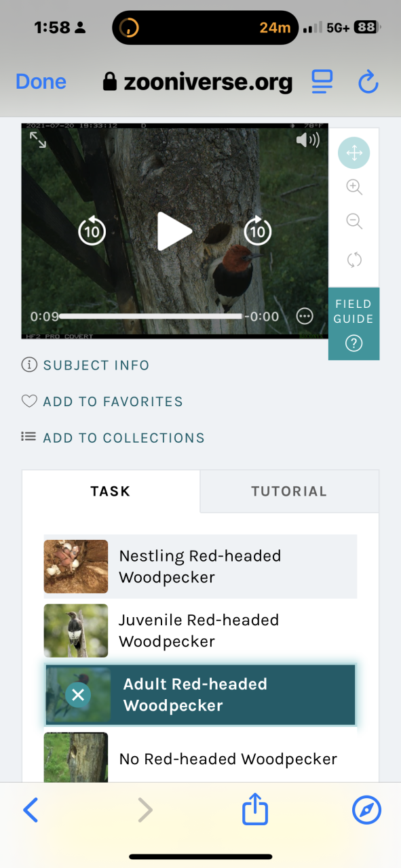Select the Task tab

111,491
